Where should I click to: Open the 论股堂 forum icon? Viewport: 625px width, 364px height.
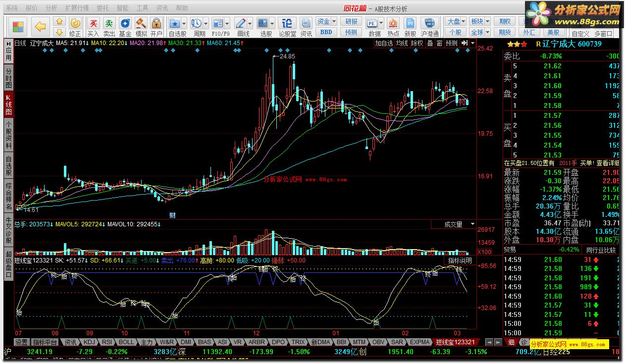[287, 23]
